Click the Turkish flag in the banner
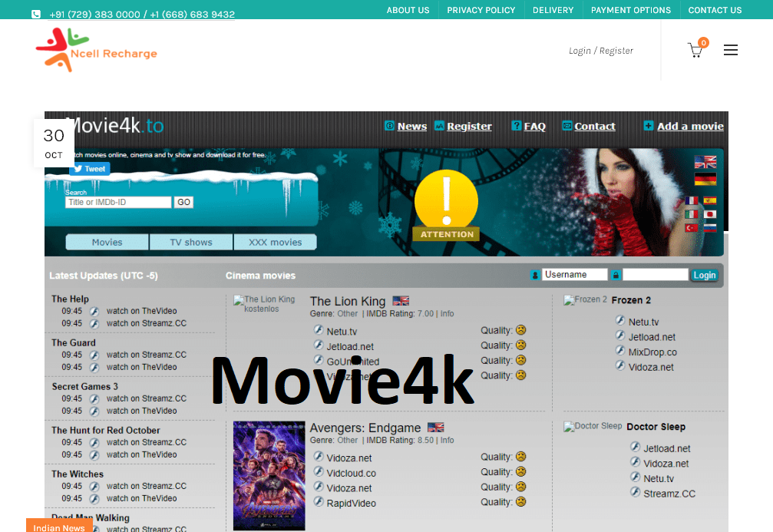The height and width of the screenshot is (532, 773). [692, 228]
